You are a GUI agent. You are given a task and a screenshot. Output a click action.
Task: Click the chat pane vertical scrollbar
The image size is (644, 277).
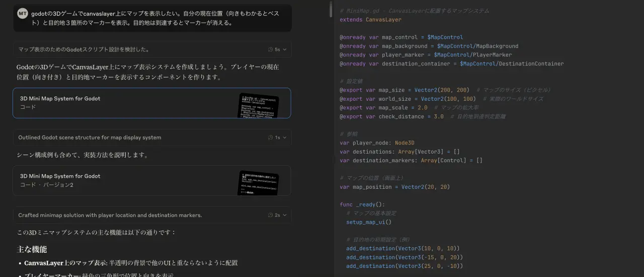[331, 9]
